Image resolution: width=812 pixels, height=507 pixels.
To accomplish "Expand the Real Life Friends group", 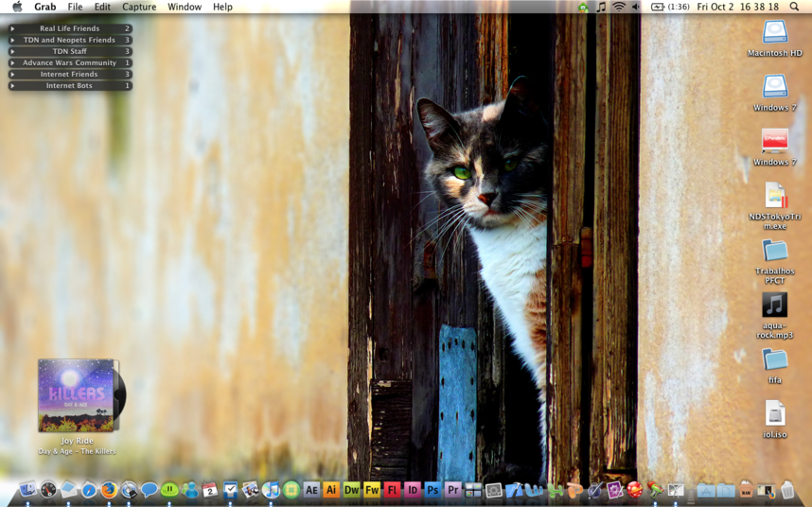I will 12,28.
